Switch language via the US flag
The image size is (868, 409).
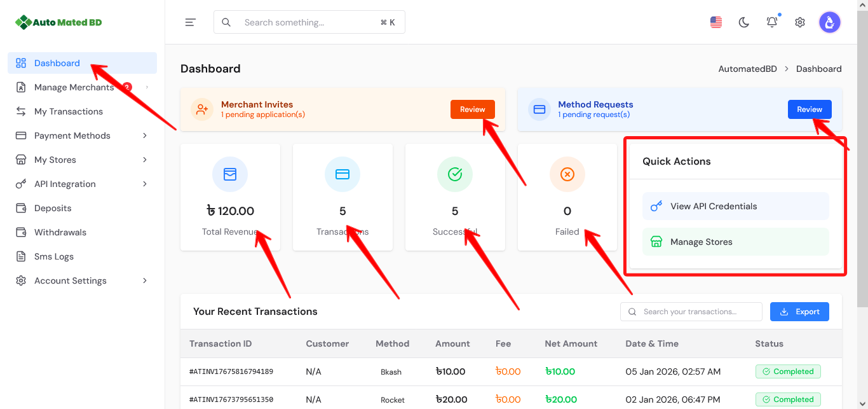pos(715,22)
